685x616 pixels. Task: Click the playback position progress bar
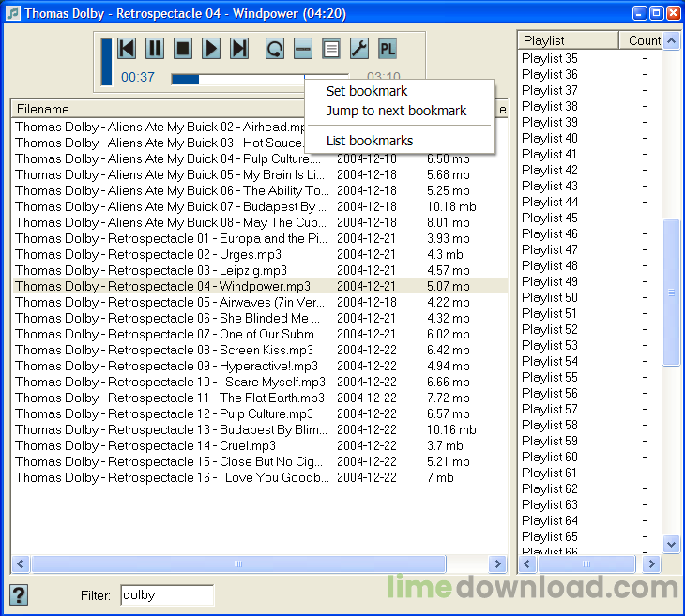[x=235, y=79]
